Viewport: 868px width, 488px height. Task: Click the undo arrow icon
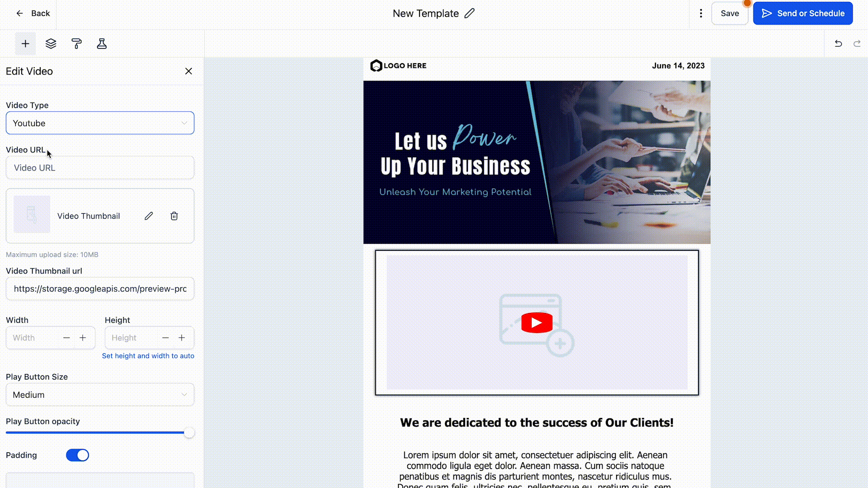click(838, 43)
